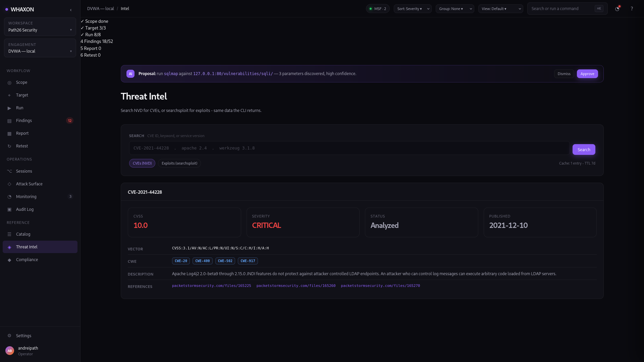This screenshot has width=644, height=362.
Task: Open the Sort: Severity dropdown
Action: pos(413,9)
